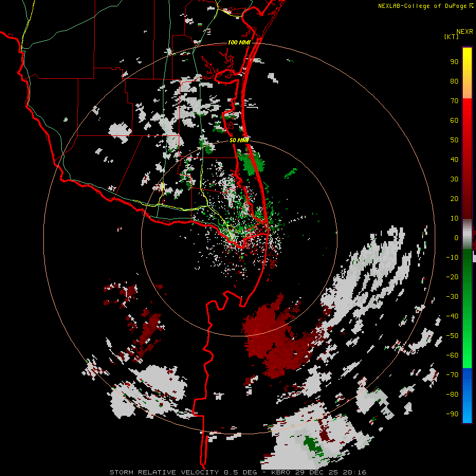The image size is (476, 476).
Task: Click the positive 10 velocity scale value
Action: pyautogui.click(x=454, y=218)
